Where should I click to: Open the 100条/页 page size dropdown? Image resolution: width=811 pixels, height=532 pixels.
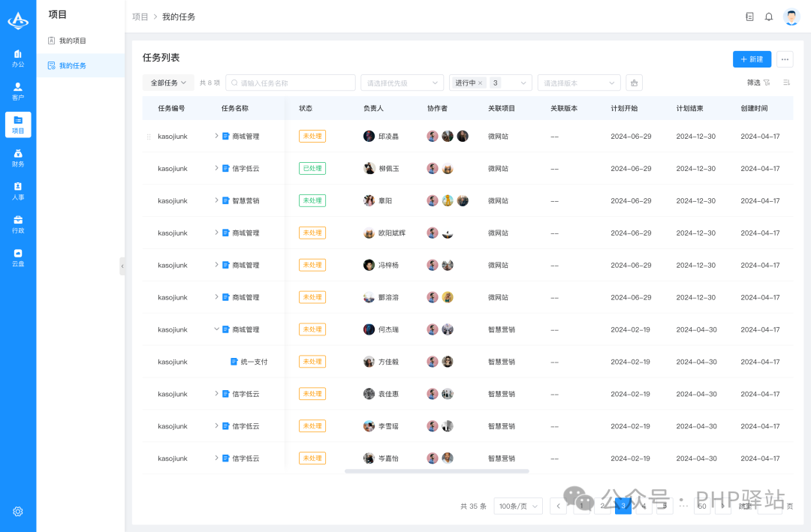point(518,506)
